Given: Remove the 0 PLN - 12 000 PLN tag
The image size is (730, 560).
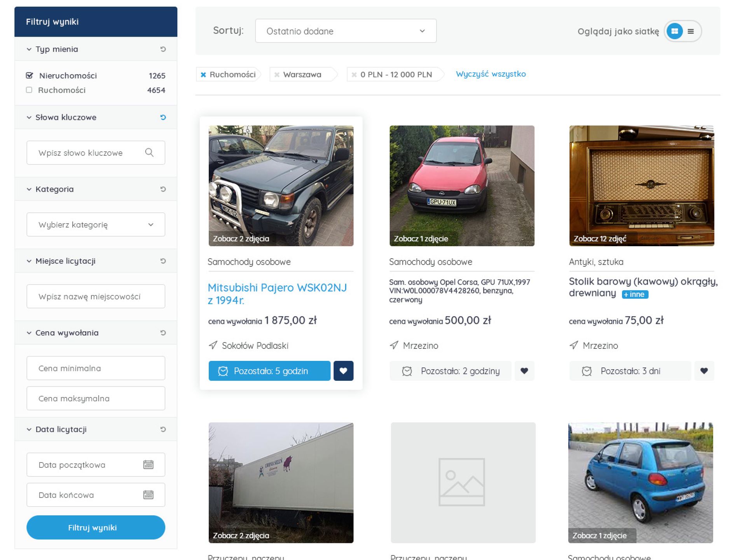Looking at the screenshot, I should [354, 75].
